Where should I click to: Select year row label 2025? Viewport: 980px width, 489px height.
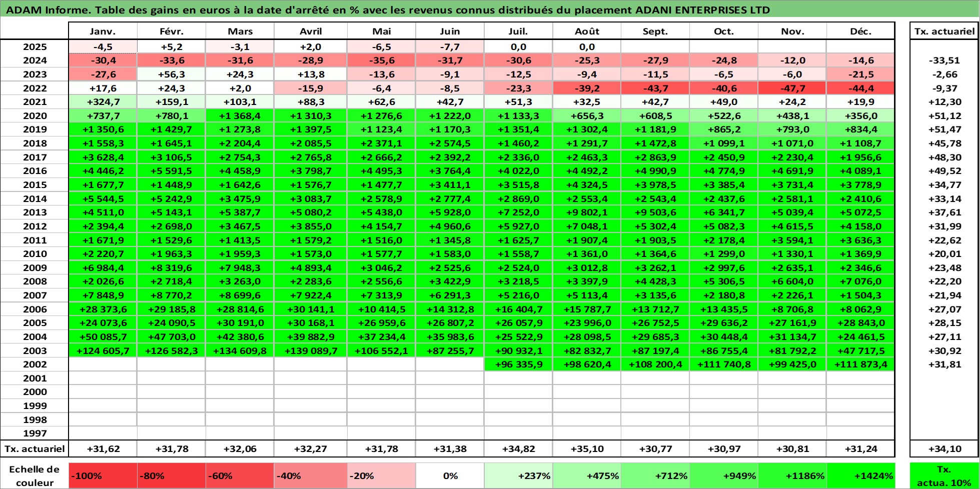pyautogui.click(x=35, y=47)
